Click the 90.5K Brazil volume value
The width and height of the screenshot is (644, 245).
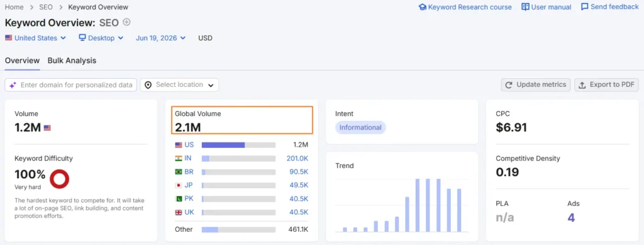[x=299, y=172]
